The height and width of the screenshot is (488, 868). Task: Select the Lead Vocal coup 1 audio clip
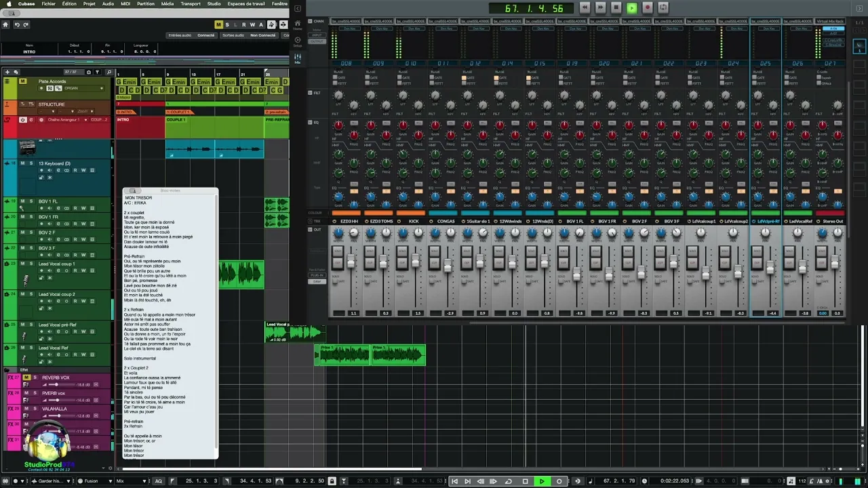click(241, 274)
